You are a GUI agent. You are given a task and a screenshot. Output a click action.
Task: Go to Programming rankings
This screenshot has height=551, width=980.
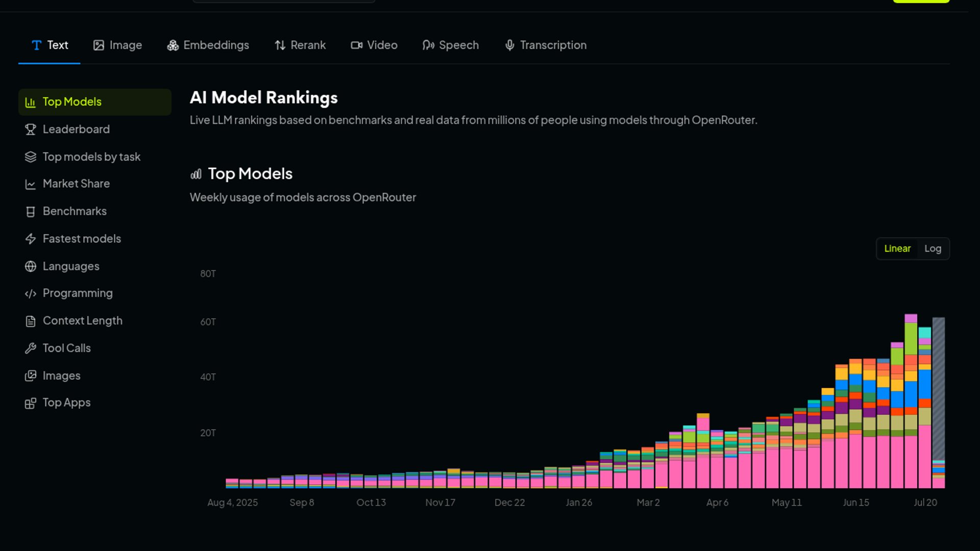95,293
